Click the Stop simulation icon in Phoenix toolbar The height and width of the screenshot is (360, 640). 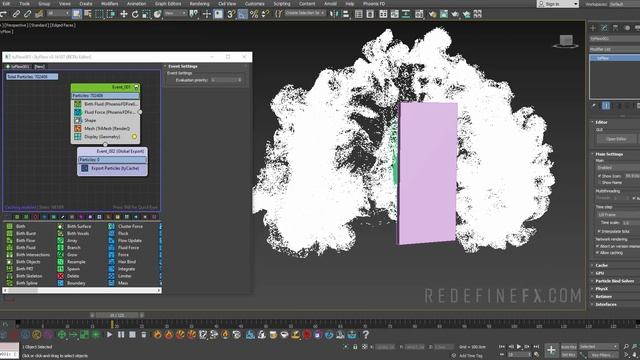(x=132, y=335)
